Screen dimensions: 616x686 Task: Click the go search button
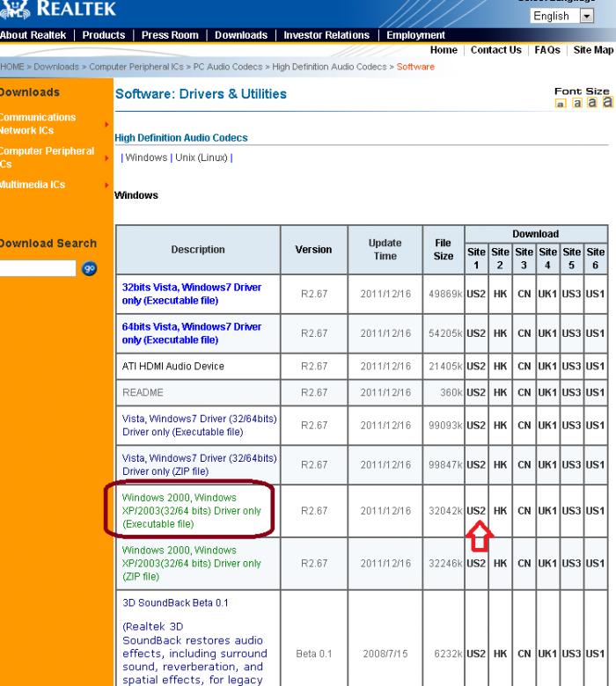(x=89, y=268)
